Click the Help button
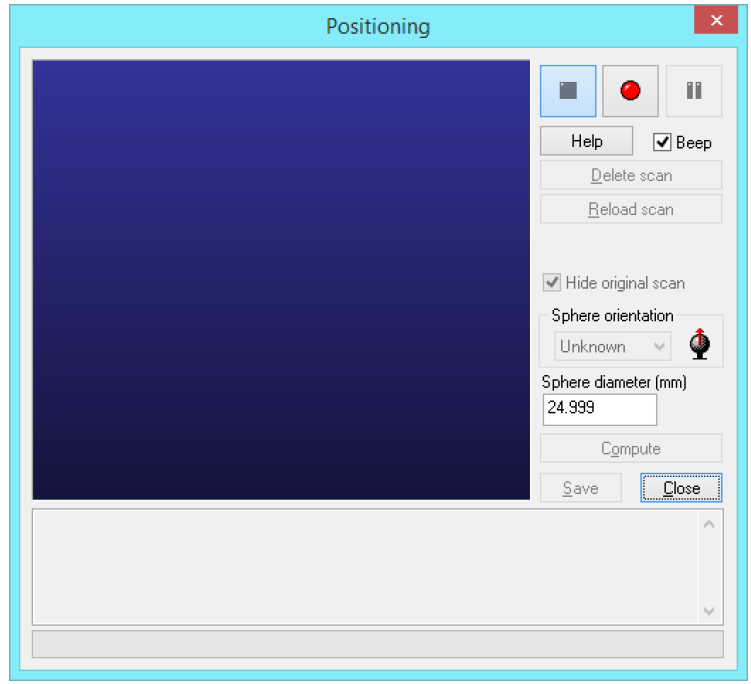Image resolution: width=751 pixels, height=684 pixels. (586, 141)
